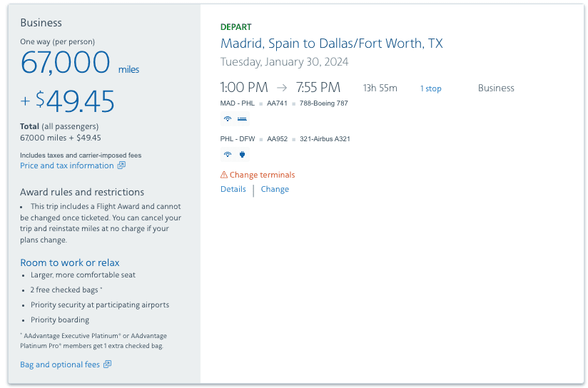The image size is (588, 388).
Task: Click the + $49.45 fee amount
Action: [68, 101]
